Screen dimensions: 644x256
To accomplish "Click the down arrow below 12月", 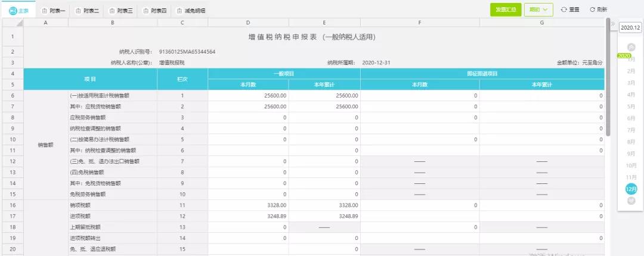I will pyautogui.click(x=631, y=201).
